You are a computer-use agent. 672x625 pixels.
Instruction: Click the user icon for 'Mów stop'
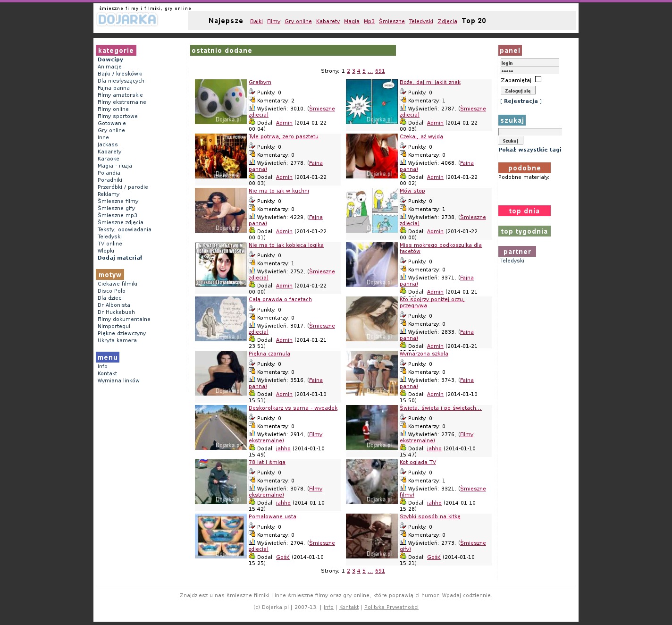point(403,230)
